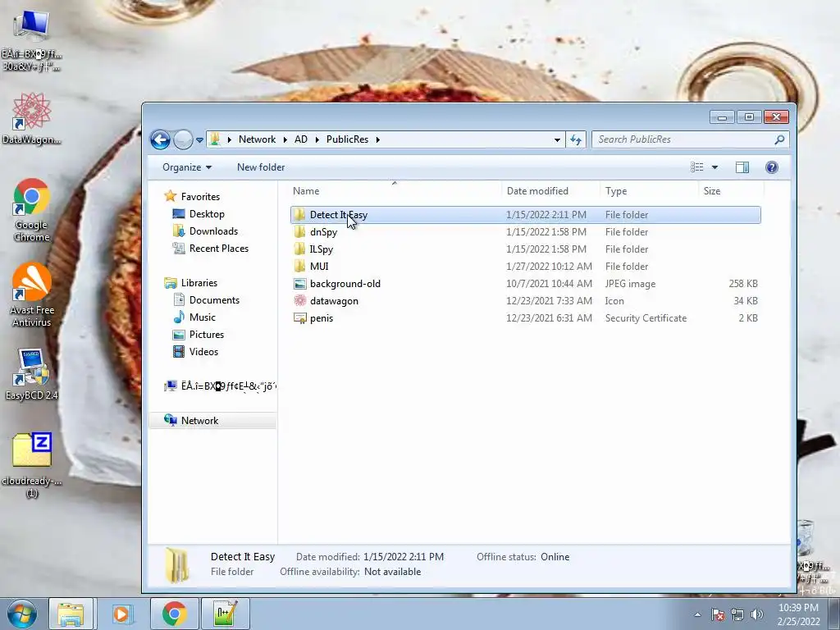Open the recent pages history dropdown arrow
This screenshot has height=630, width=840.
tap(199, 139)
